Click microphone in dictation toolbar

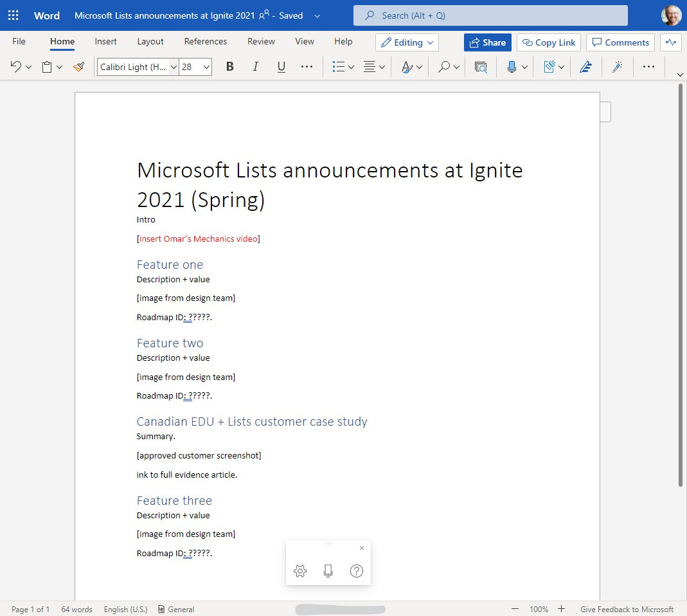coord(328,571)
